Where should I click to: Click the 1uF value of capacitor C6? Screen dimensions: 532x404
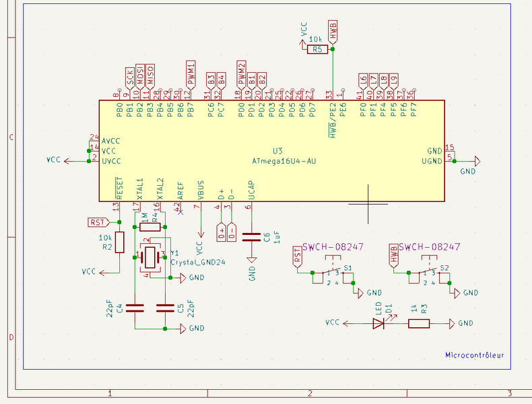click(277, 237)
